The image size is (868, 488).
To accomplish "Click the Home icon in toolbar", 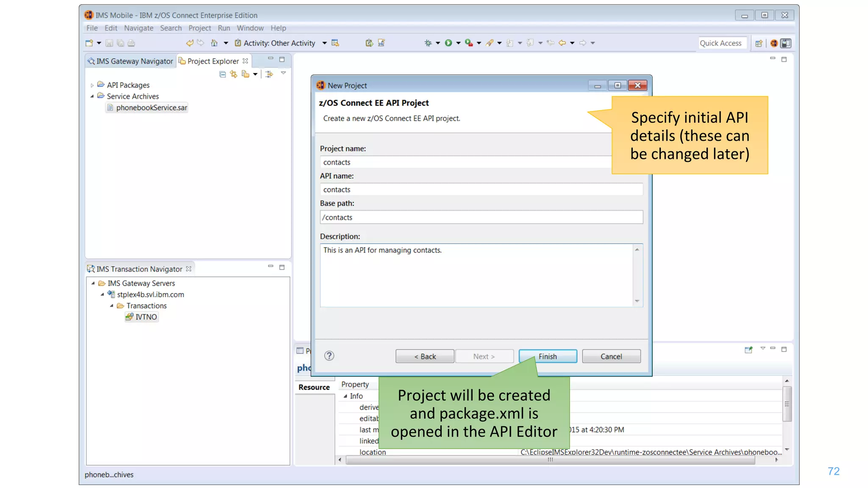I will 214,43.
